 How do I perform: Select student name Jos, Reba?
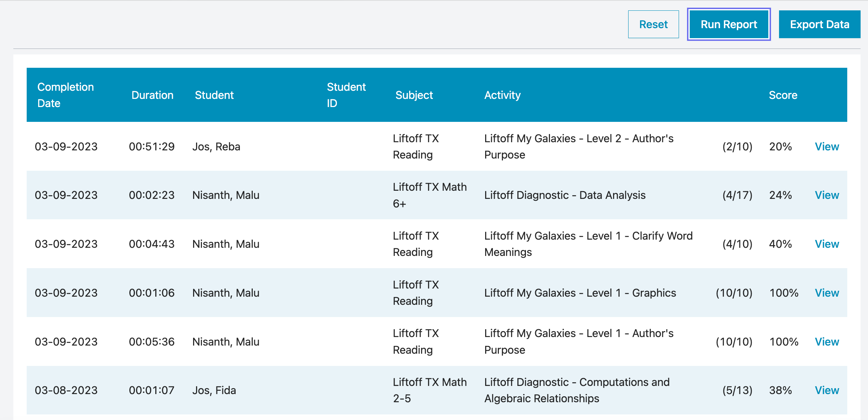(x=216, y=147)
